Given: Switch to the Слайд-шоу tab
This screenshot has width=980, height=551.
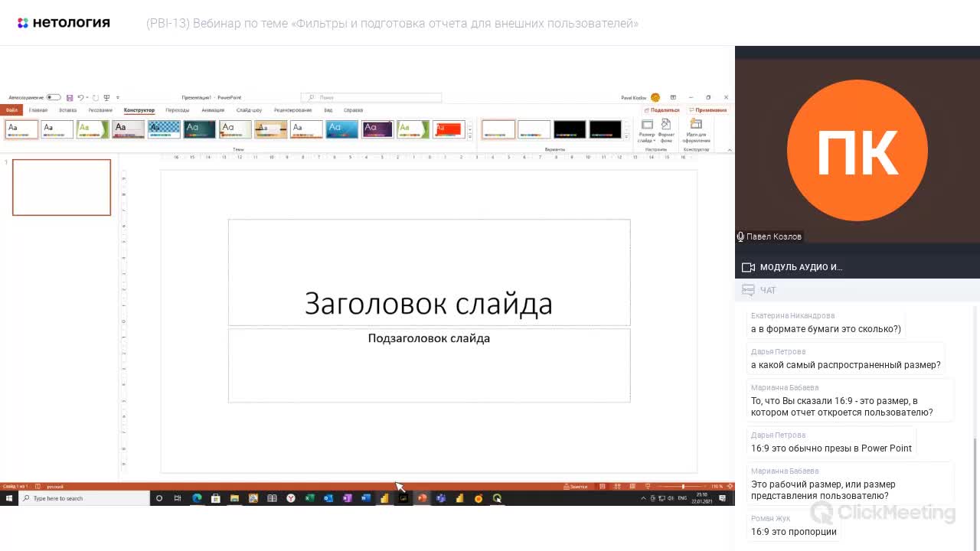Looking at the screenshot, I should (x=249, y=110).
